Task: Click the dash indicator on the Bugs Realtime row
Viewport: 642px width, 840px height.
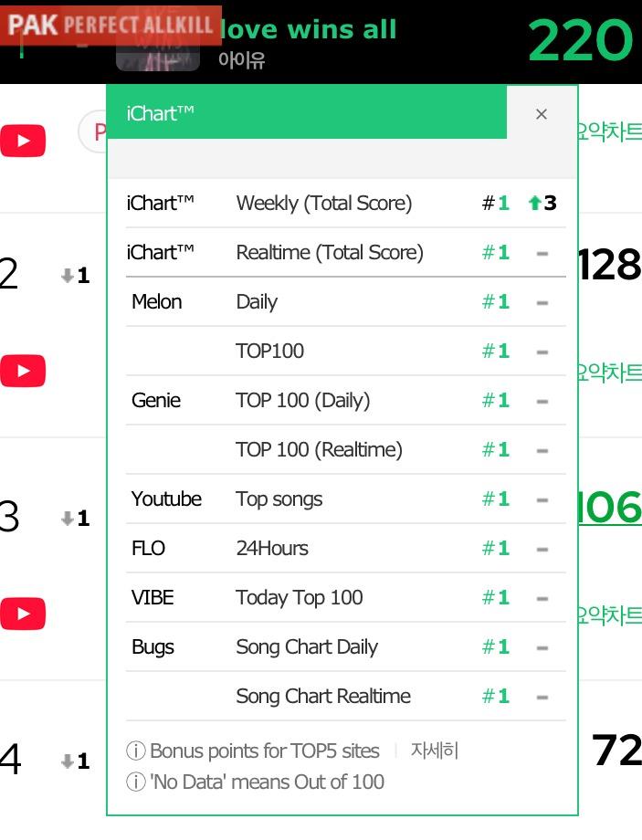Action: tap(542, 697)
